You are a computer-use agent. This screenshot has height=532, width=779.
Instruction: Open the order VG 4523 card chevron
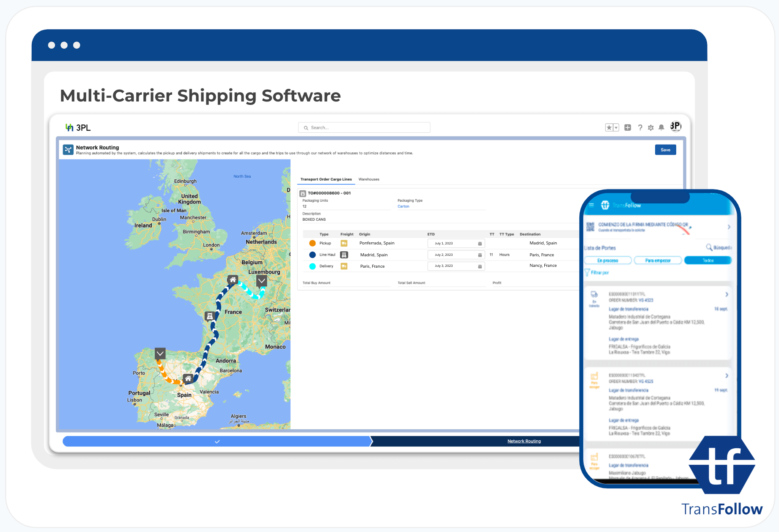tap(727, 294)
